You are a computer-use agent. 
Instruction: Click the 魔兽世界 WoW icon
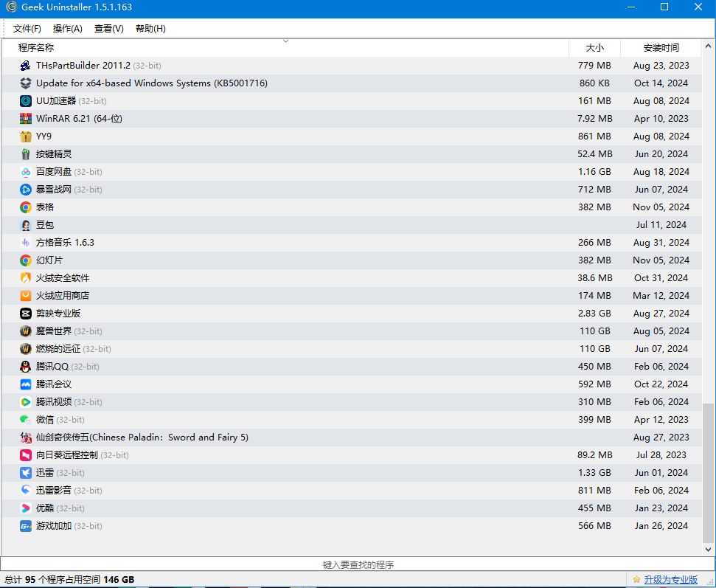pyautogui.click(x=26, y=331)
